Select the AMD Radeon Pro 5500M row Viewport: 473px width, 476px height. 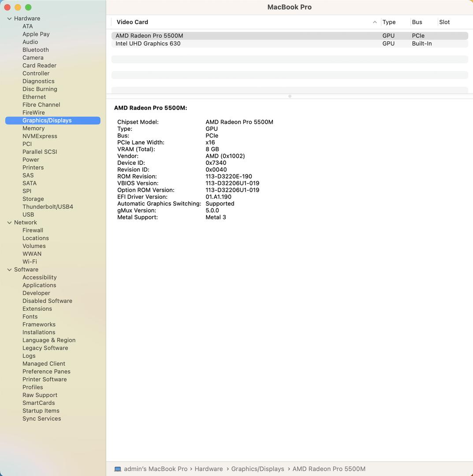tap(290, 36)
